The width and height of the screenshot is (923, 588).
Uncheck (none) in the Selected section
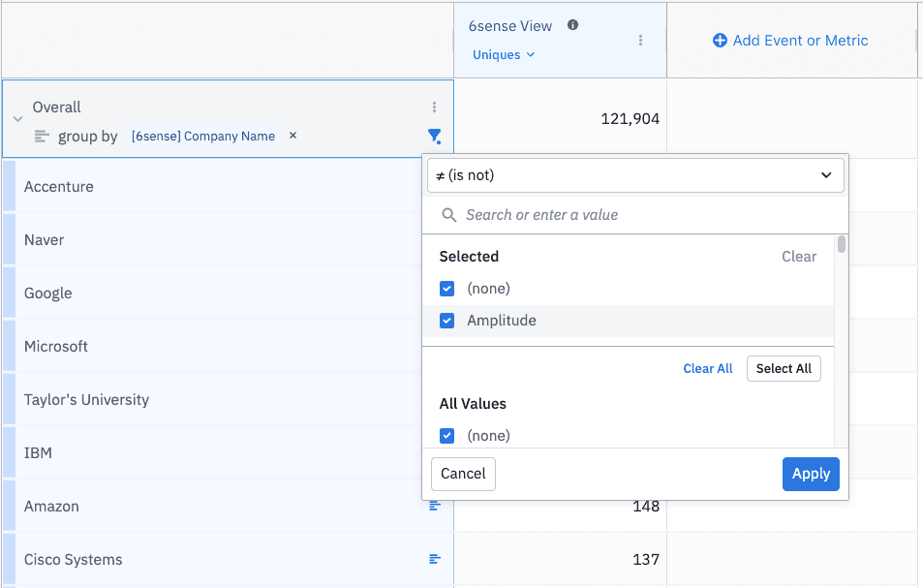(446, 288)
